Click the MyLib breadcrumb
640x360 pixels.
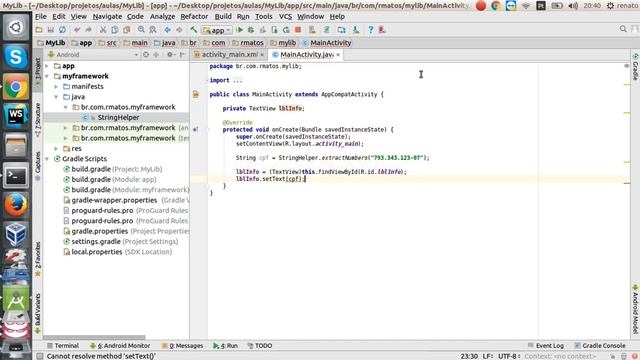click(51, 43)
